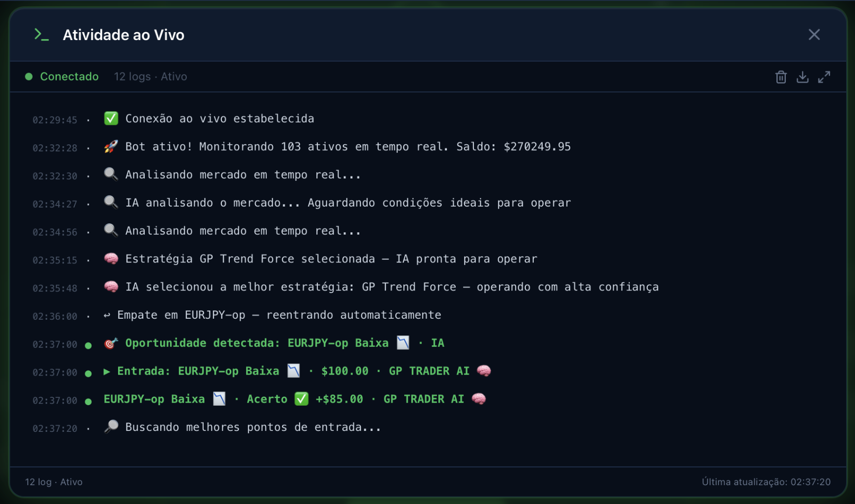Click the play arrow icon on Entrada line

(107, 371)
